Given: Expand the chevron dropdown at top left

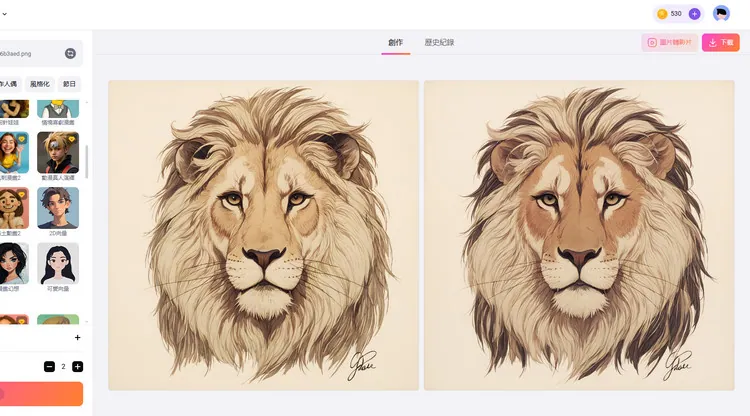Looking at the screenshot, I should tap(4, 14).
